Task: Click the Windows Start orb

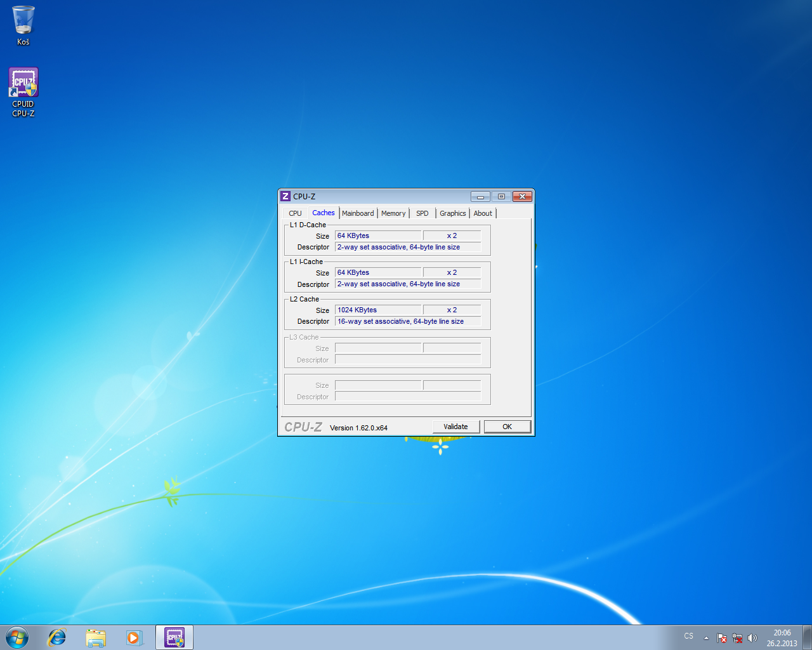Action: click(17, 637)
